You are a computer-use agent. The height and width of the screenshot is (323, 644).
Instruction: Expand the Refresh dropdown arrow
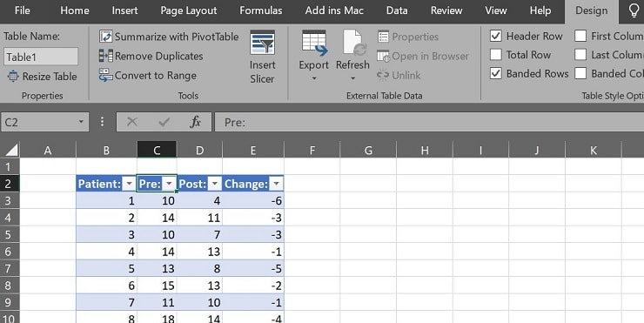352,78
